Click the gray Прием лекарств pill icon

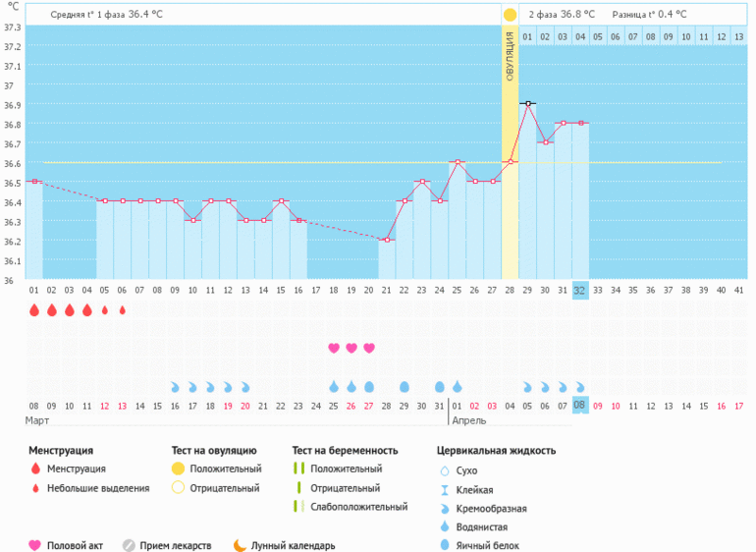click(x=128, y=545)
